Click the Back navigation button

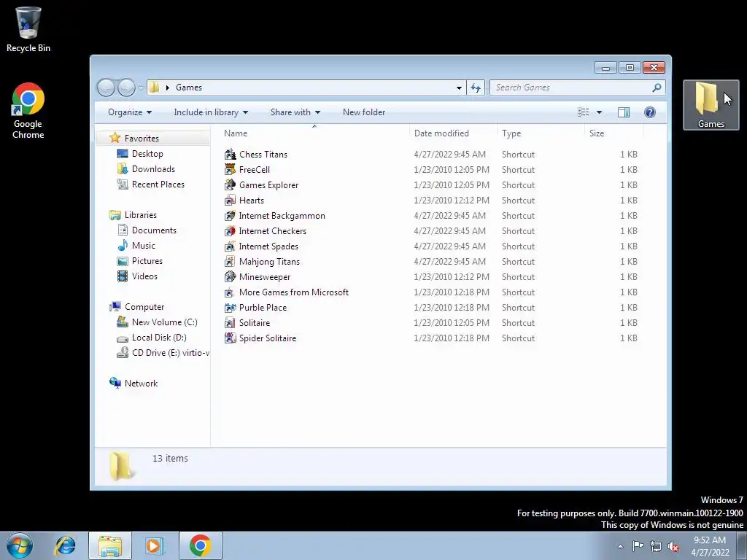click(x=106, y=87)
